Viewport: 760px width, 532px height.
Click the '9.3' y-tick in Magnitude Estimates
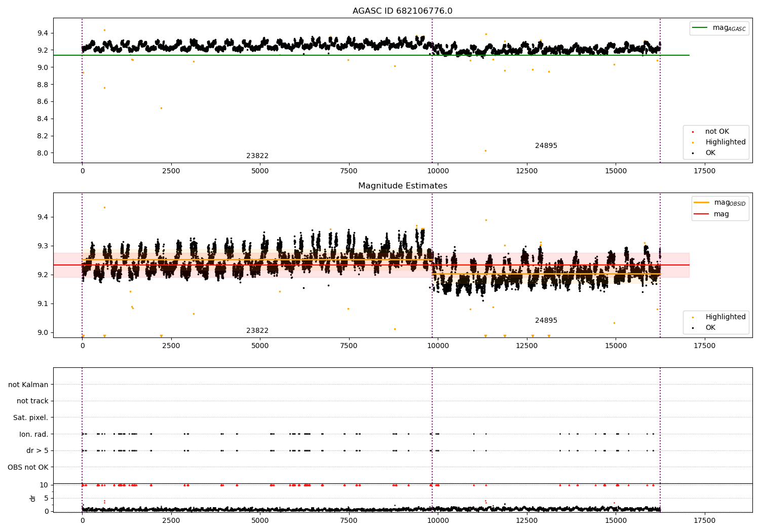pos(43,246)
